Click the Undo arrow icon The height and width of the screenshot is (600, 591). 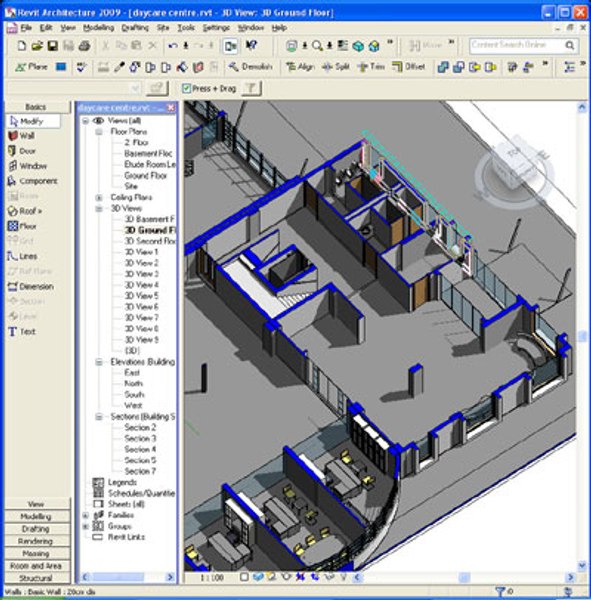(x=173, y=46)
